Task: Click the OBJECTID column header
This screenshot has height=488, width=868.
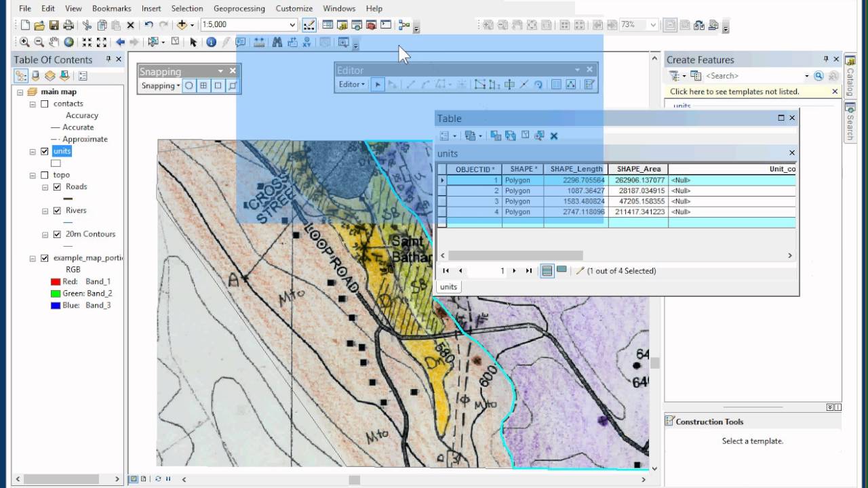Action: tap(475, 169)
